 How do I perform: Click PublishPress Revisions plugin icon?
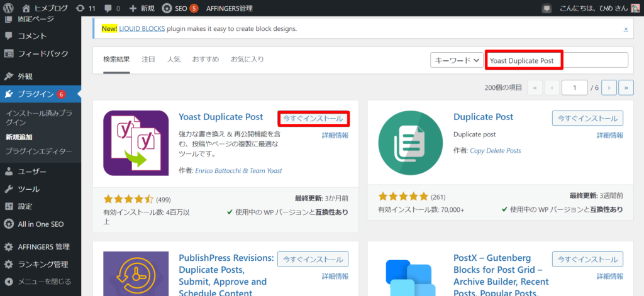pos(136,273)
